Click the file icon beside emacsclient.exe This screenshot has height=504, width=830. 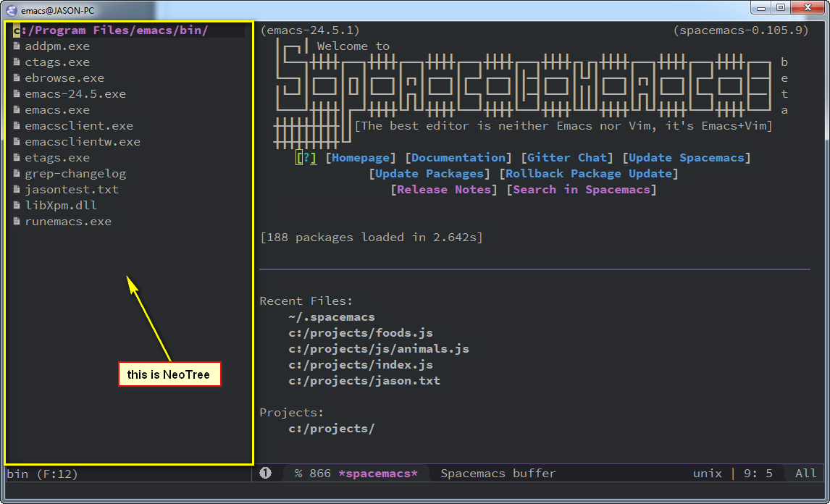pyautogui.click(x=17, y=125)
